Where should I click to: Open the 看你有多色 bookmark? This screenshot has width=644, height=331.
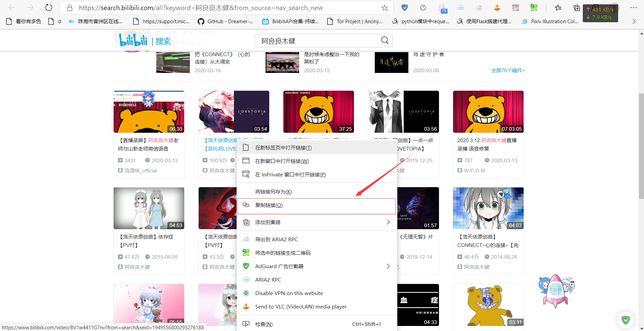[24, 21]
